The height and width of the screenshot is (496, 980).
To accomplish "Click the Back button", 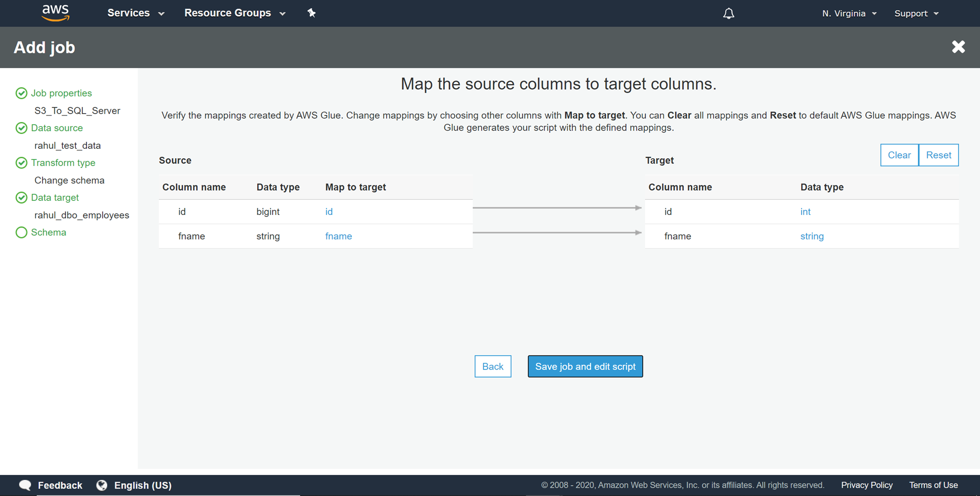I will click(x=492, y=366).
